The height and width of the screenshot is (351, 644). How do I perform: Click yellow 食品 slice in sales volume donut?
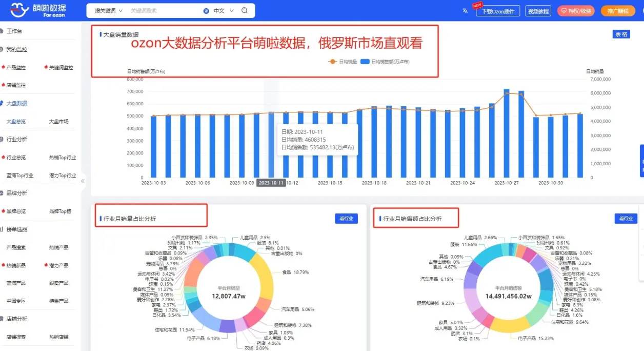(x=262, y=275)
